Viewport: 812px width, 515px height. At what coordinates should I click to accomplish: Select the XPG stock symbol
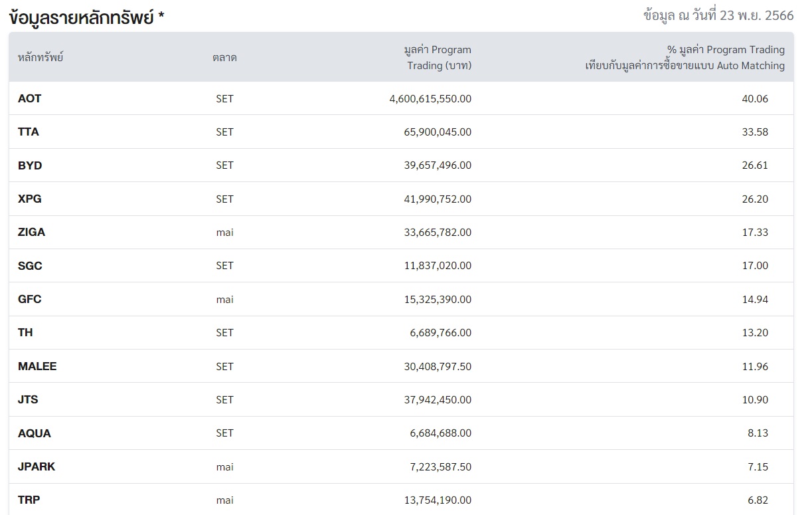(x=30, y=199)
